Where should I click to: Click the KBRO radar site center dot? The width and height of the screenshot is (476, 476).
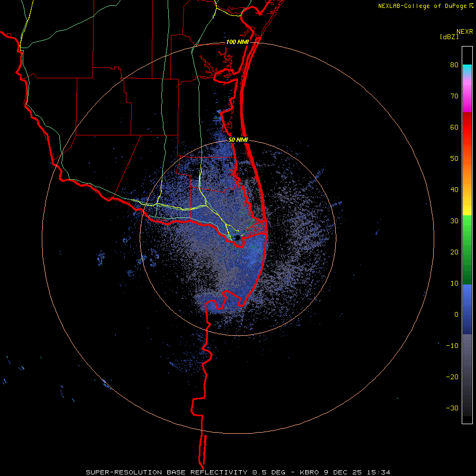237,237
